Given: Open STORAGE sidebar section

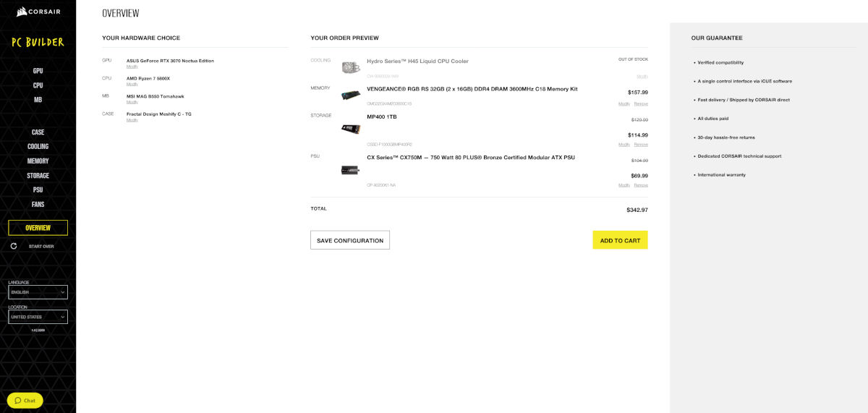Looking at the screenshot, I should (38, 176).
